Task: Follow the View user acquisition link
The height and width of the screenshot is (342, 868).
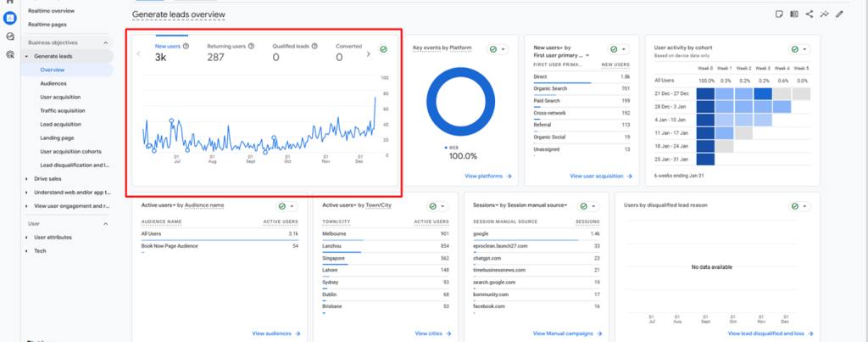Action: coord(601,177)
